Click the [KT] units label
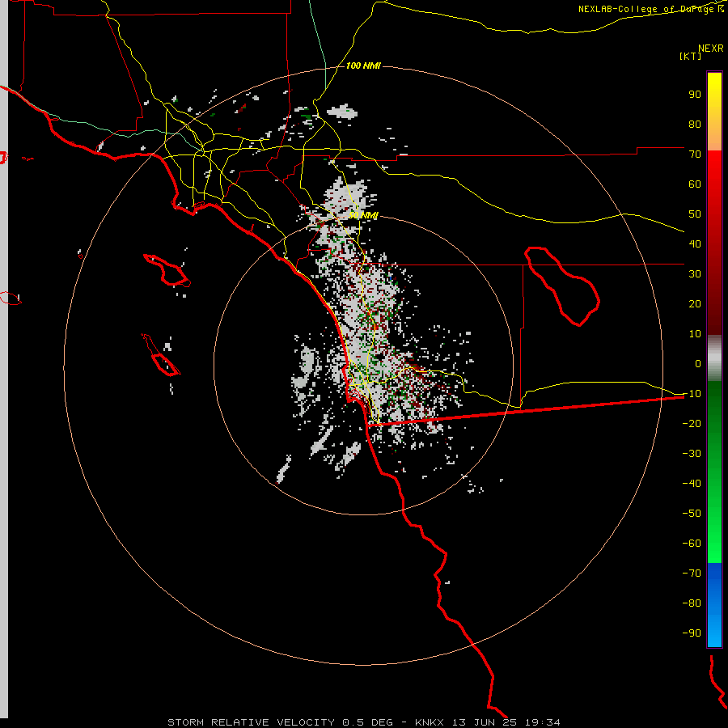 691,56
